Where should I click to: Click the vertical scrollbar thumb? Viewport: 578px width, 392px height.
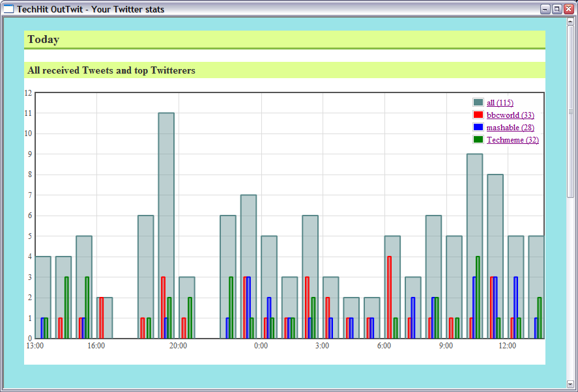tap(570, 111)
